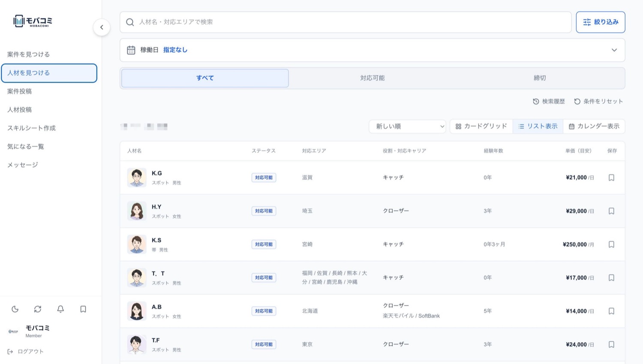Select リスト表示 view

[x=538, y=126]
